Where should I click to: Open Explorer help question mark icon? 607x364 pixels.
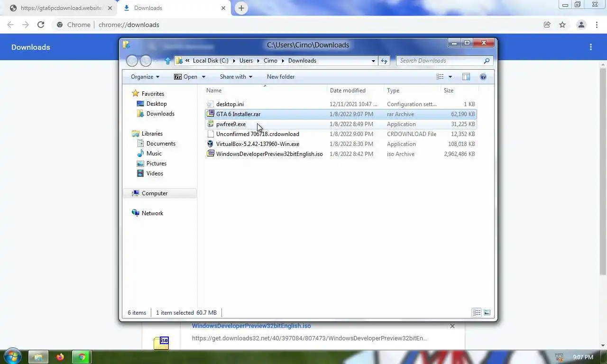pyautogui.click(x=483, y=77)
